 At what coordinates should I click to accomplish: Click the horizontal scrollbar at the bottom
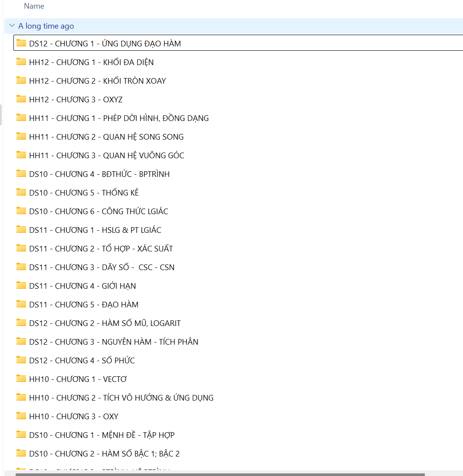point(220,474)
